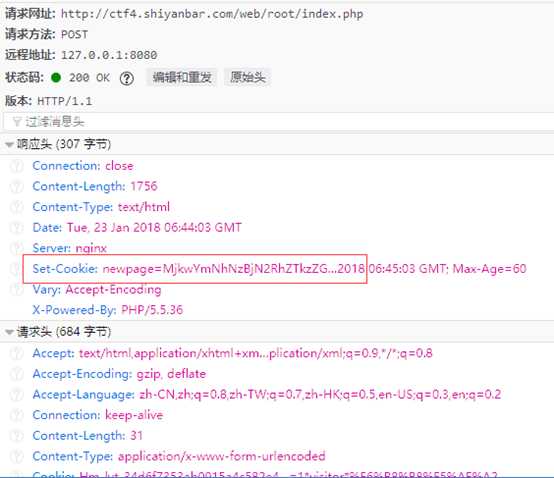
Task: Focus the 过滤消息头 filter input field
Action: click(278, 122)
